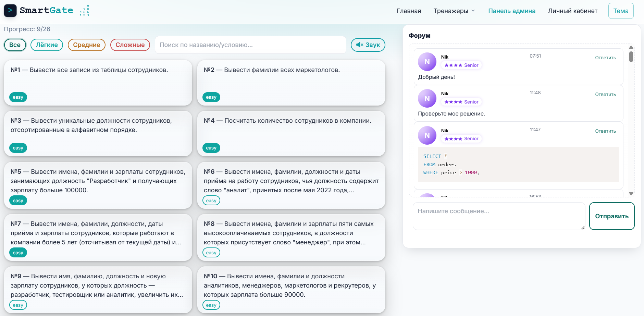Click the forum scrollbar down arrow
644x316 pixels.
click(631, 193)
